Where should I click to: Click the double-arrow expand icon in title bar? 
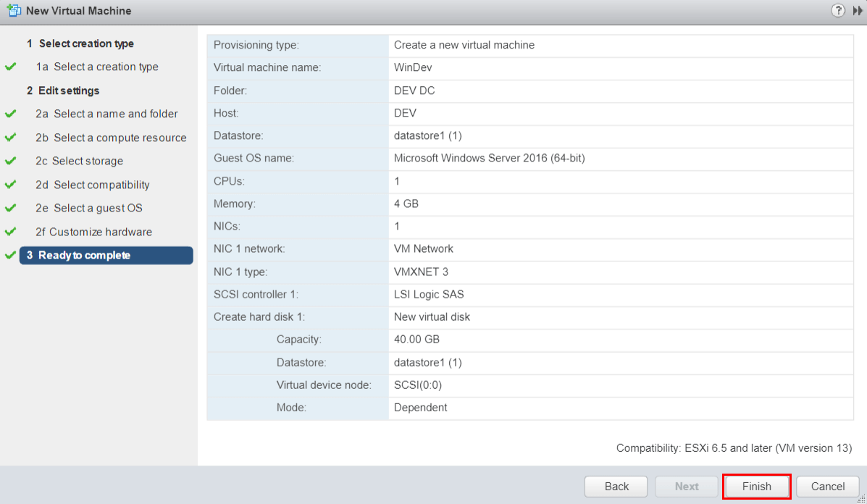[858, 10]
